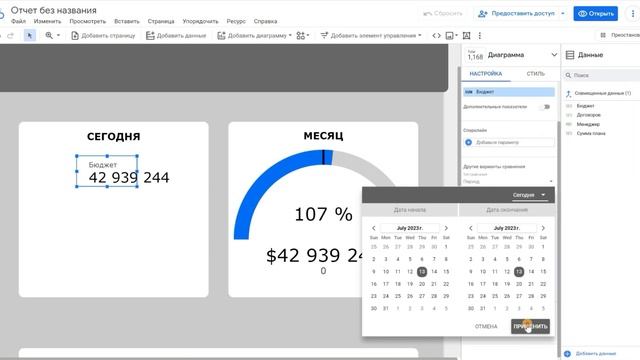Click the report title Отчет без названия
Image resolution: width=640 pixels, height=360 pixels.
(53, 10)
